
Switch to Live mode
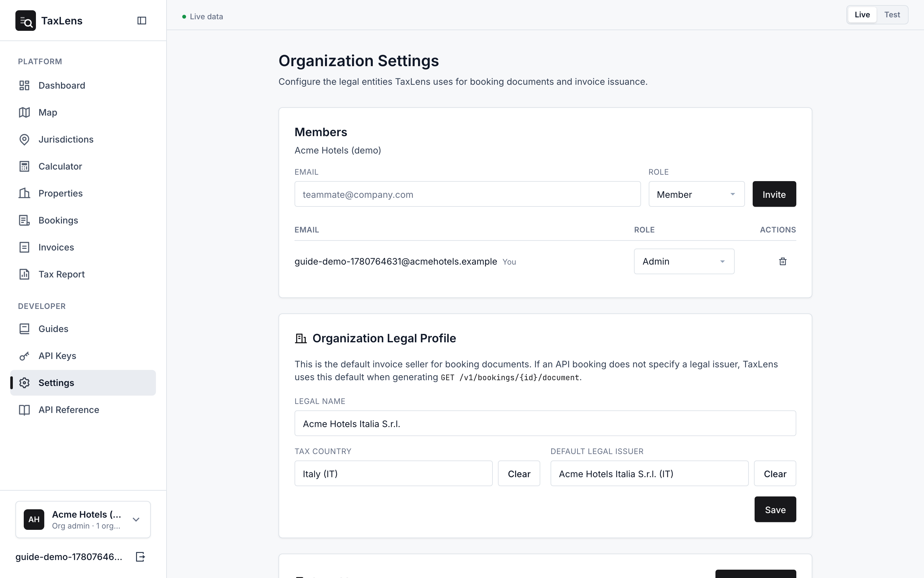862,14
